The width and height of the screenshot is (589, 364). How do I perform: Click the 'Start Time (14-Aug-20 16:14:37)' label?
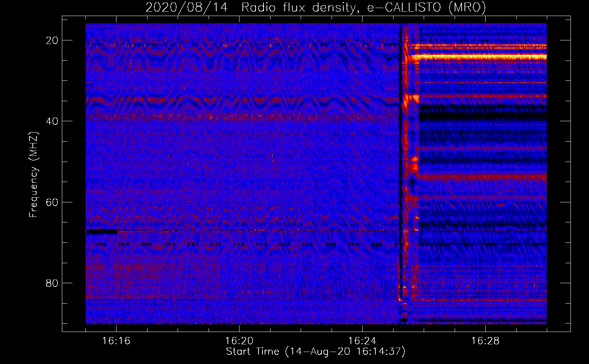316,352
